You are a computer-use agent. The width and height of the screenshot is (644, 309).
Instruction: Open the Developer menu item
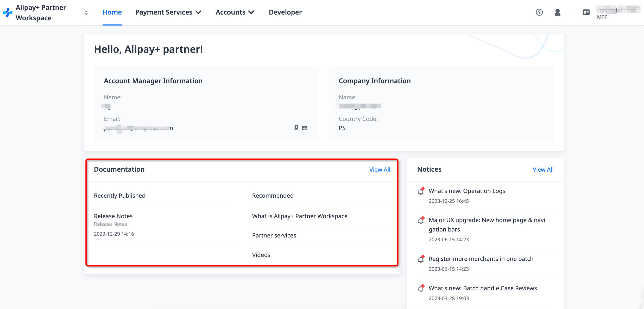(x=285, y=12)
